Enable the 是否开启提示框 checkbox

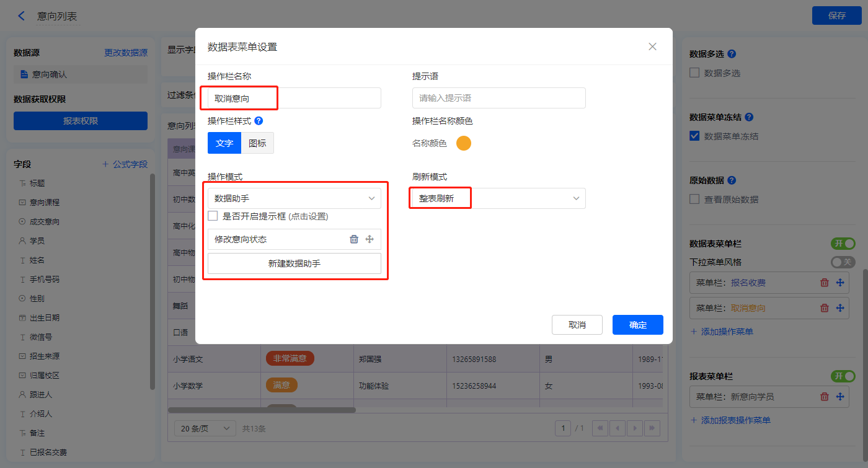point(213,216)
